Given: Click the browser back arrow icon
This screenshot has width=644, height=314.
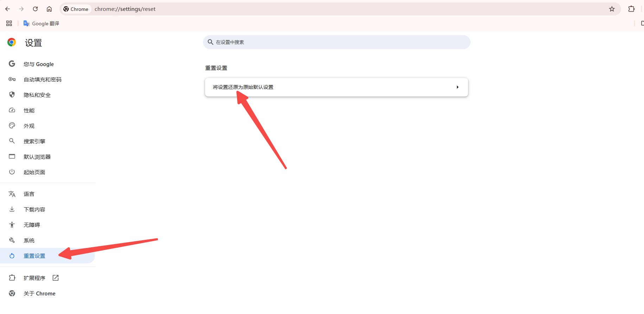Looking at the screenshot, I should pyautogui.click(x=7, y=9).
